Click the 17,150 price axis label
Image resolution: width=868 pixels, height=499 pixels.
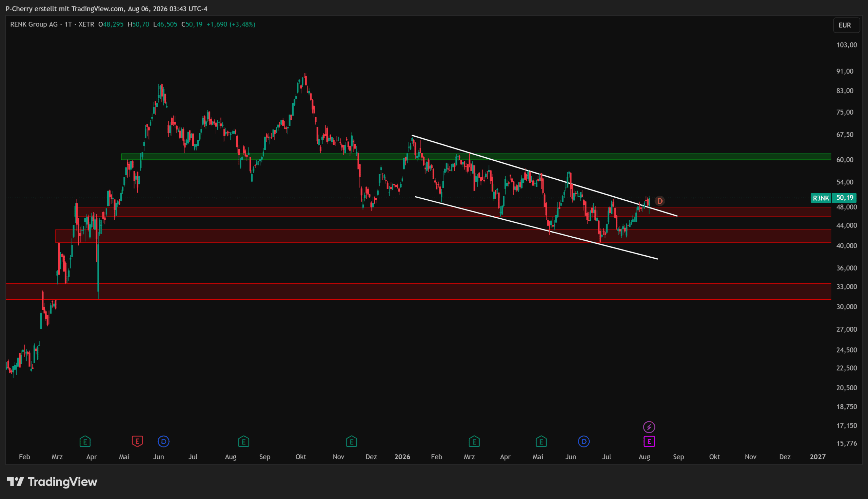tap(847, 426)
